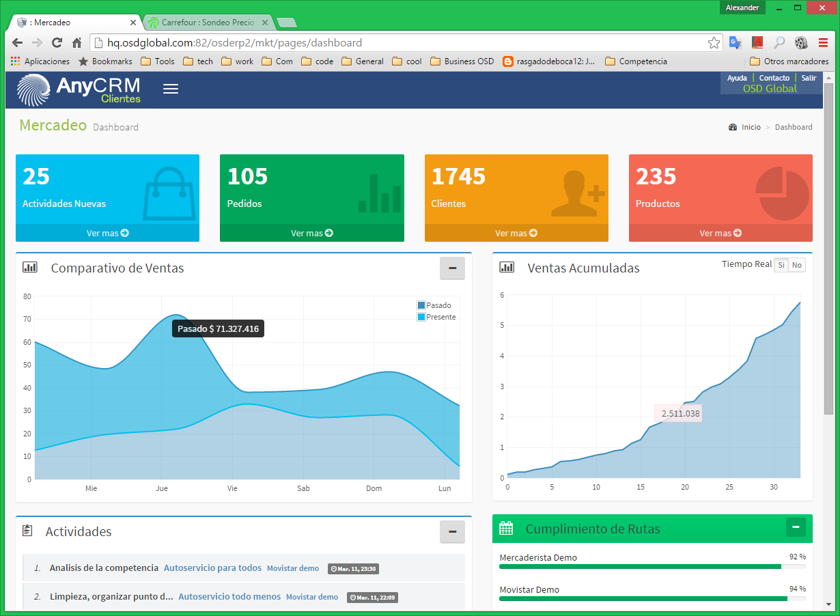Click Ver mas on Pedidos card
Screen dimensions: 840x616
[312, 233]
